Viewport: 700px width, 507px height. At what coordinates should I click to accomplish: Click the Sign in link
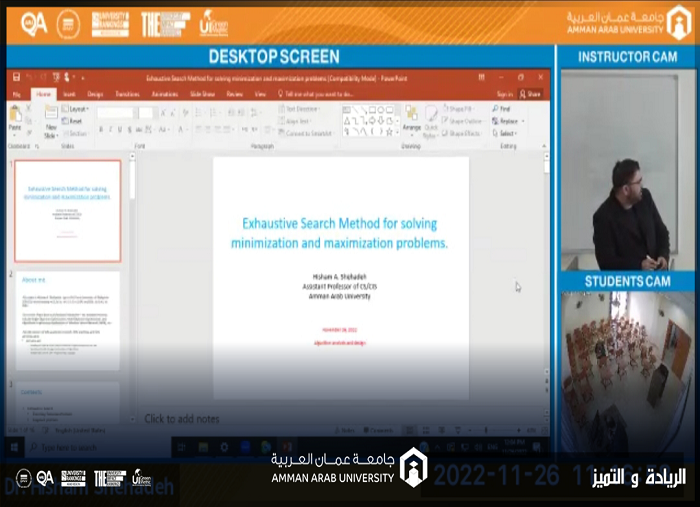pos(505,94)
